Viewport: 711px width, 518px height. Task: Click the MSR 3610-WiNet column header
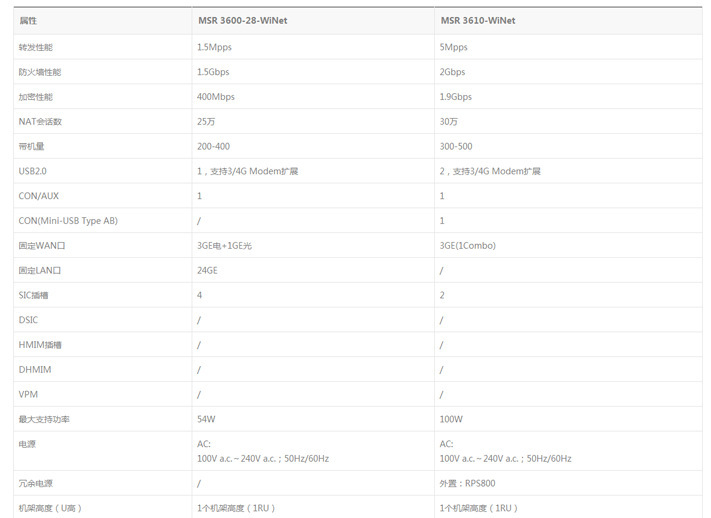coord(478,20)
